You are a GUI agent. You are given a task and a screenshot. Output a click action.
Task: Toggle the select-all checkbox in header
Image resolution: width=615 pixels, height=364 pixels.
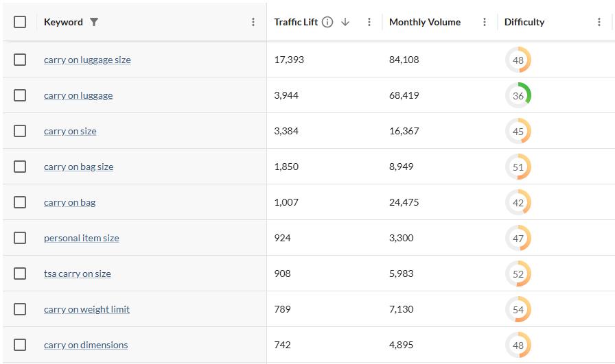coord(20,22)
